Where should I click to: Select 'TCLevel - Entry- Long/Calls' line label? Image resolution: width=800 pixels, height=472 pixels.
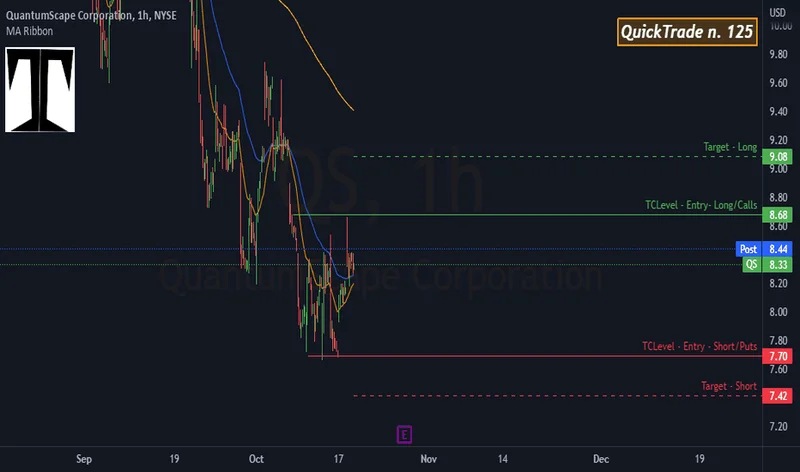click(701, 205)
